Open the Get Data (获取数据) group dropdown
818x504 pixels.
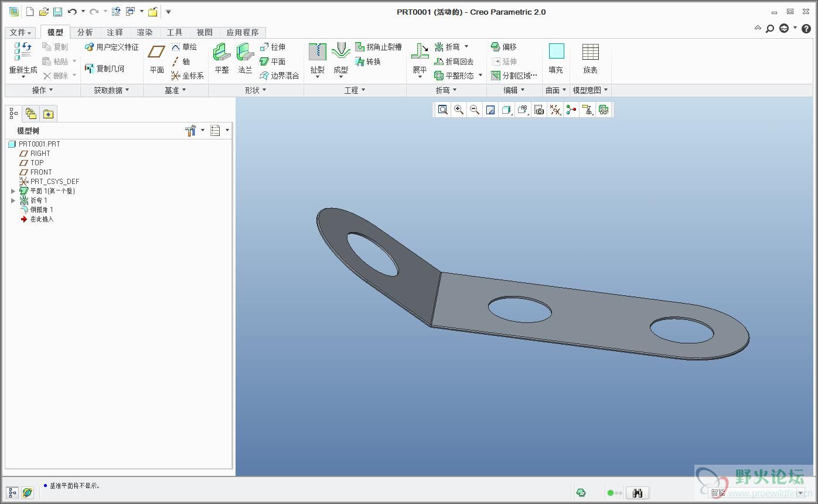pyautogui.click(x=111, y=90)
